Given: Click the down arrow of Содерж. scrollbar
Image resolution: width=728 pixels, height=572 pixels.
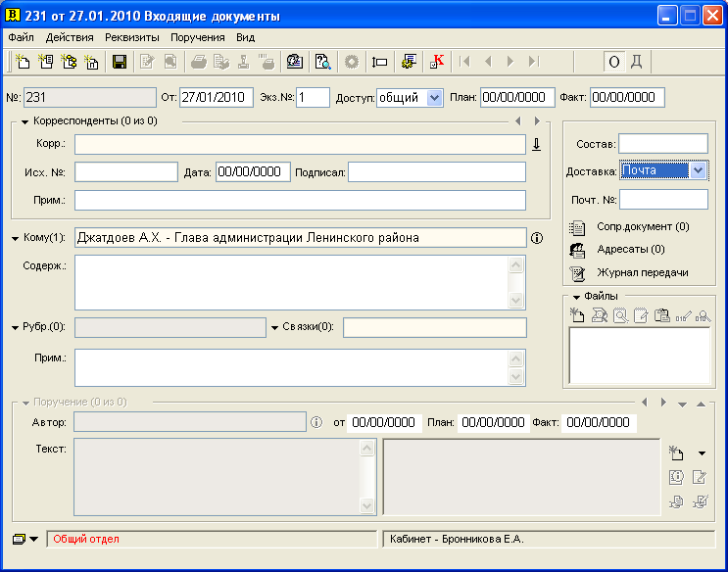Looking at the screenshot, I should [x=515, y=301].
